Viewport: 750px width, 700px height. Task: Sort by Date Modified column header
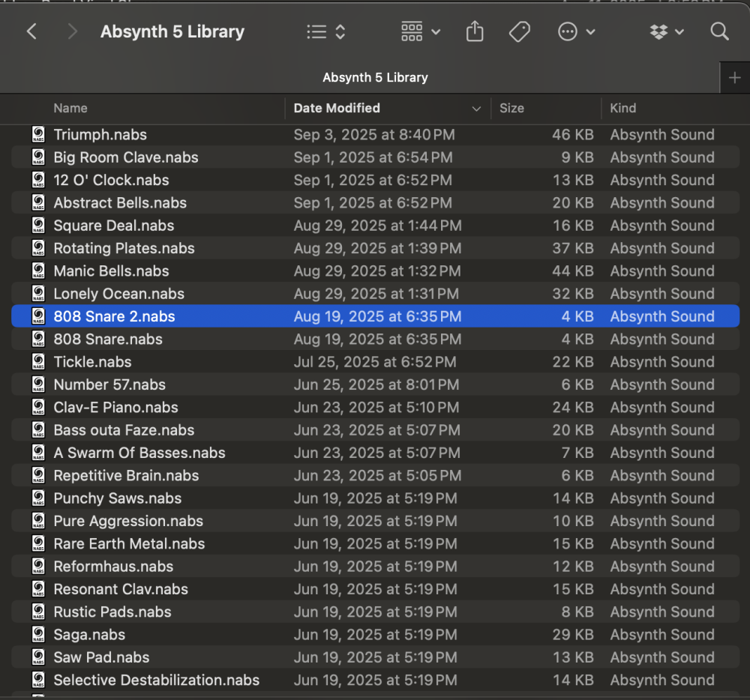click(x=337, y=109)
